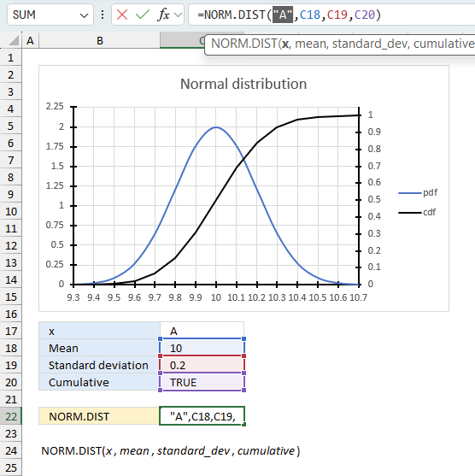
Task: Select cell C20 with value TRUE
Action: pyautogui.click(x=202, y=382)
